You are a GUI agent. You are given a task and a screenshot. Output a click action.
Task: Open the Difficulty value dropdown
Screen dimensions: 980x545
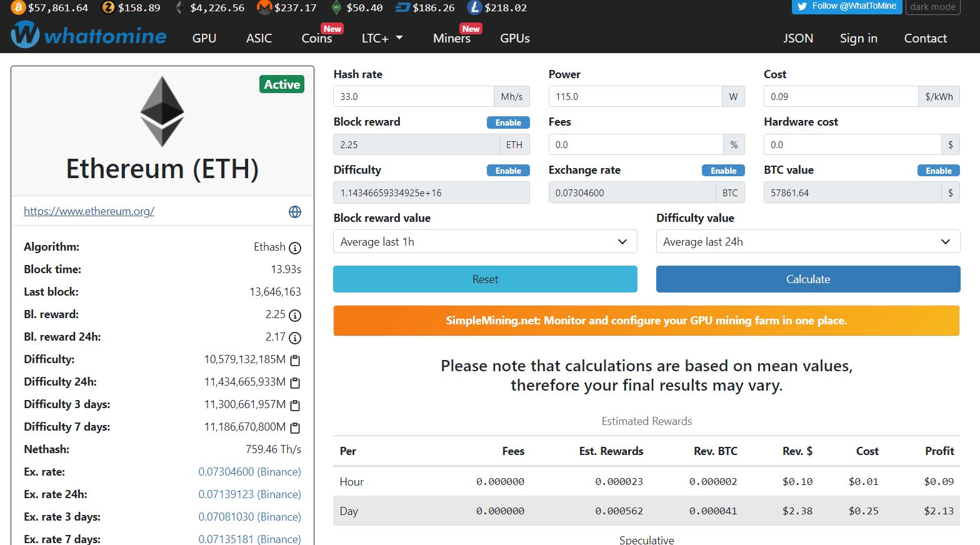point(808,242)
